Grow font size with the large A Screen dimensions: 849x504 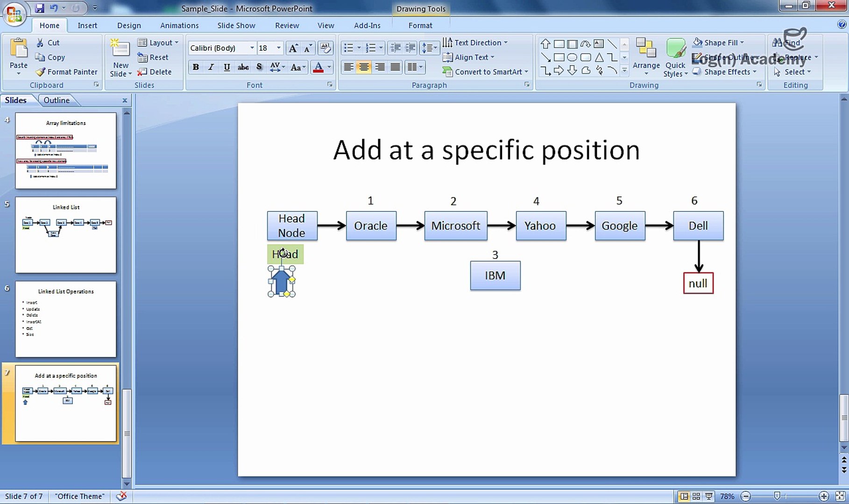[293, 48]
